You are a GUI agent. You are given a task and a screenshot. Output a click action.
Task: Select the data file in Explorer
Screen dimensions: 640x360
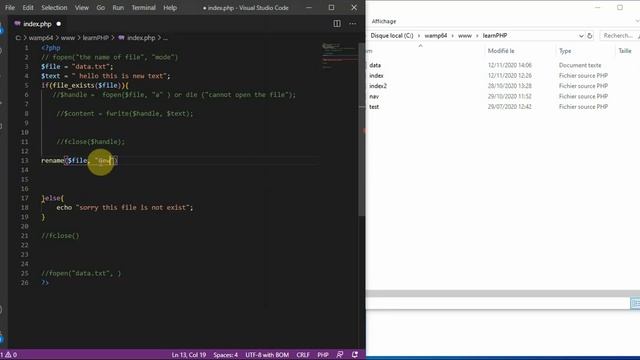(375, 65)
